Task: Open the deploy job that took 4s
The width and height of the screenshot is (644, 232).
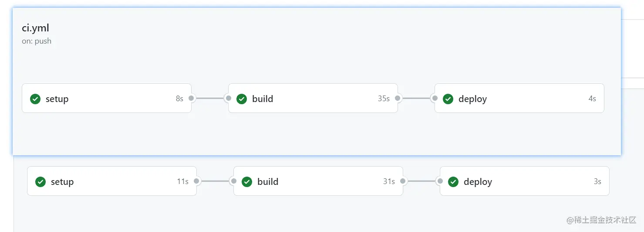Action: (x=519, y=98)
